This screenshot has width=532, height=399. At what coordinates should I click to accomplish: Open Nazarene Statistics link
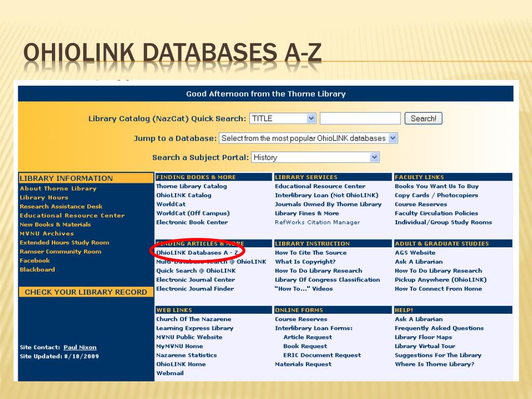point(187,355)
